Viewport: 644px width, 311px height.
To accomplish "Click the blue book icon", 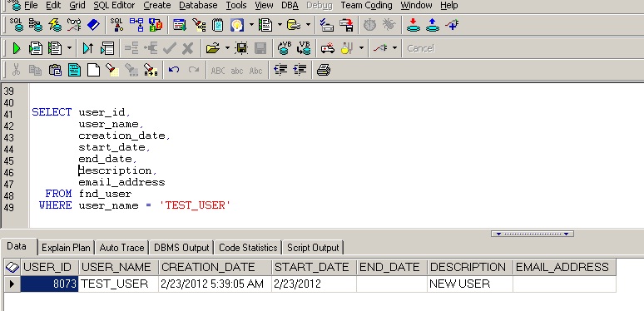I will pos(93,25).
